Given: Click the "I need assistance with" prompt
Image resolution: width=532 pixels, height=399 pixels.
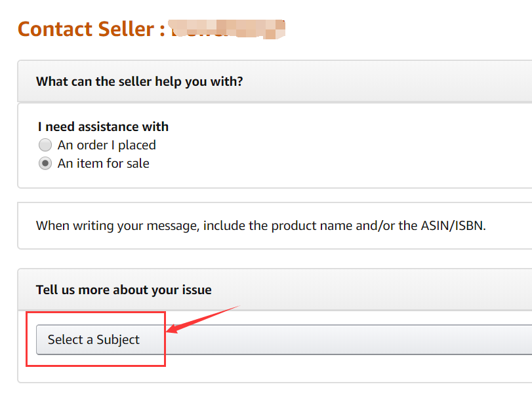Looking at the screenshot, I should [103, 126].
